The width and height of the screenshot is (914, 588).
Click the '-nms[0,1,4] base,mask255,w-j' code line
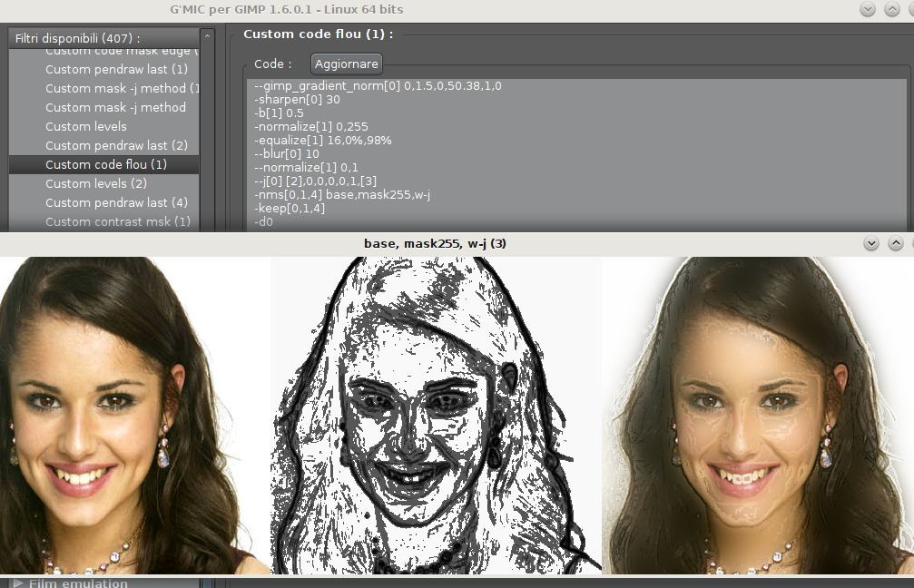342,195
